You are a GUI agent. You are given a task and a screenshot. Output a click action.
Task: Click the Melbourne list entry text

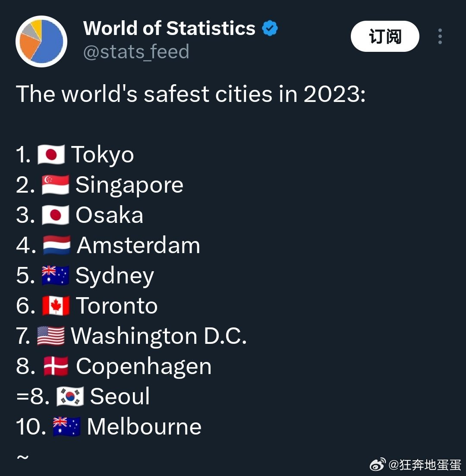[x=144, y=427]
